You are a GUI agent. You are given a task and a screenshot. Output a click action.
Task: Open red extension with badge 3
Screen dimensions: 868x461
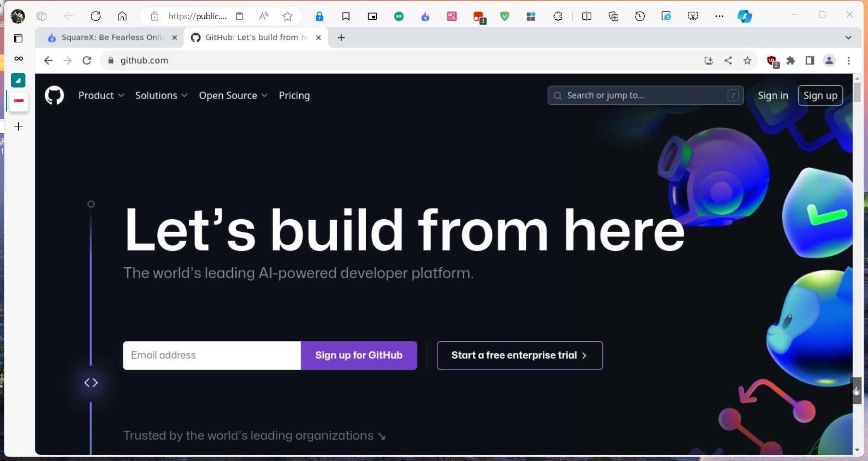point(479,17)
